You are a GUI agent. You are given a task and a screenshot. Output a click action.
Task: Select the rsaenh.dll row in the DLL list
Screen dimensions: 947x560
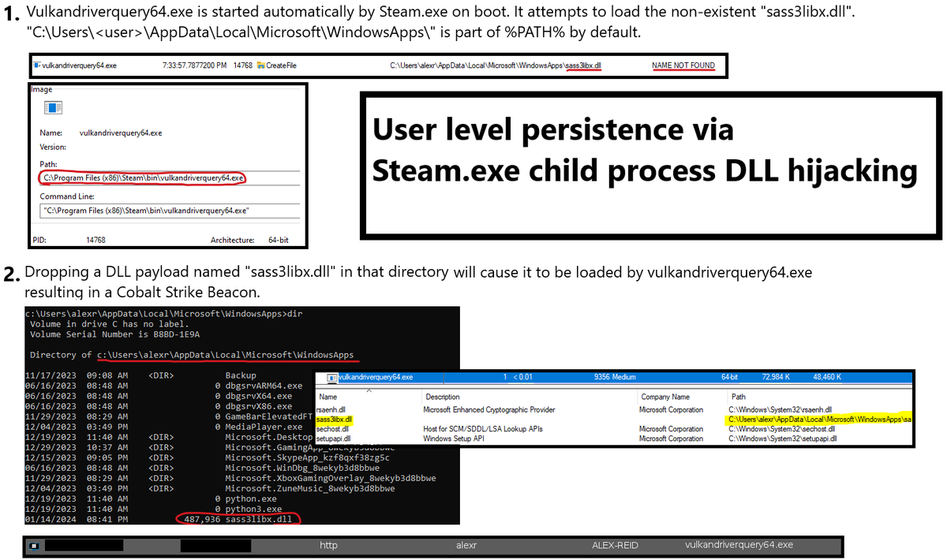(x=614, y=410)
